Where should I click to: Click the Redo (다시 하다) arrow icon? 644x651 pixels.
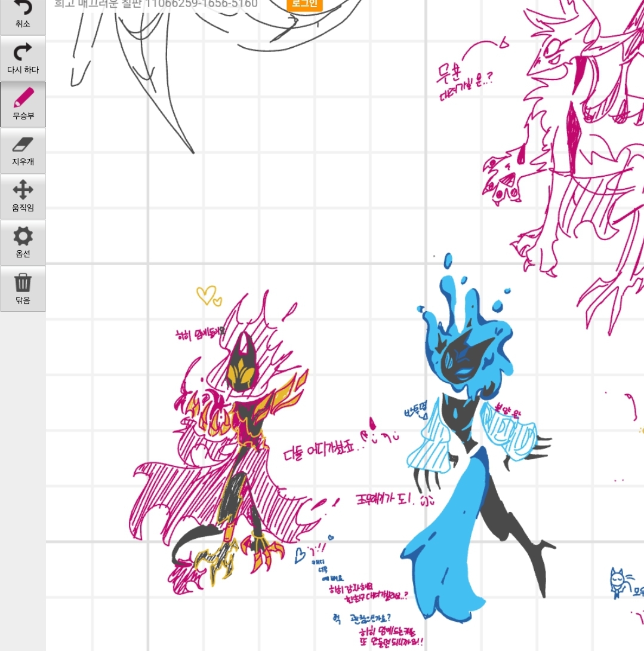tap(23, 53)
